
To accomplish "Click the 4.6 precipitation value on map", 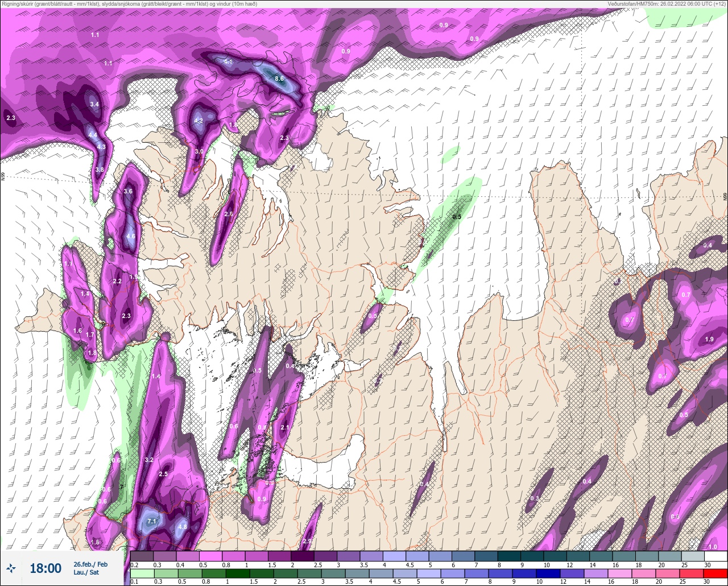I will (x=130, y=236).
